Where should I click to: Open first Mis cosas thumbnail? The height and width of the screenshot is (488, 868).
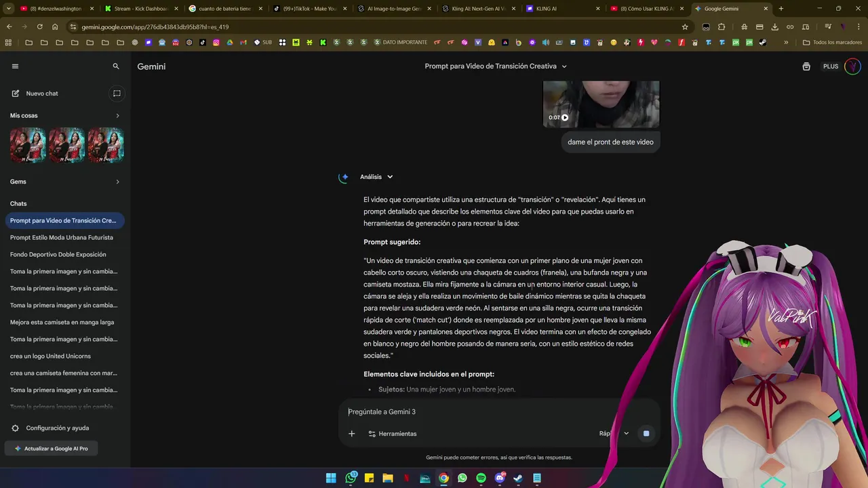[28, 145]
